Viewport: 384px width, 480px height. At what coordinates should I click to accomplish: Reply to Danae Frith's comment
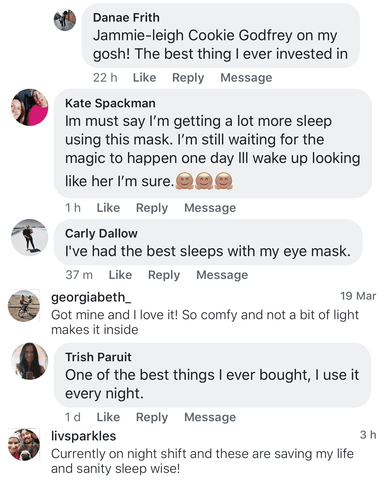point(188,78)
